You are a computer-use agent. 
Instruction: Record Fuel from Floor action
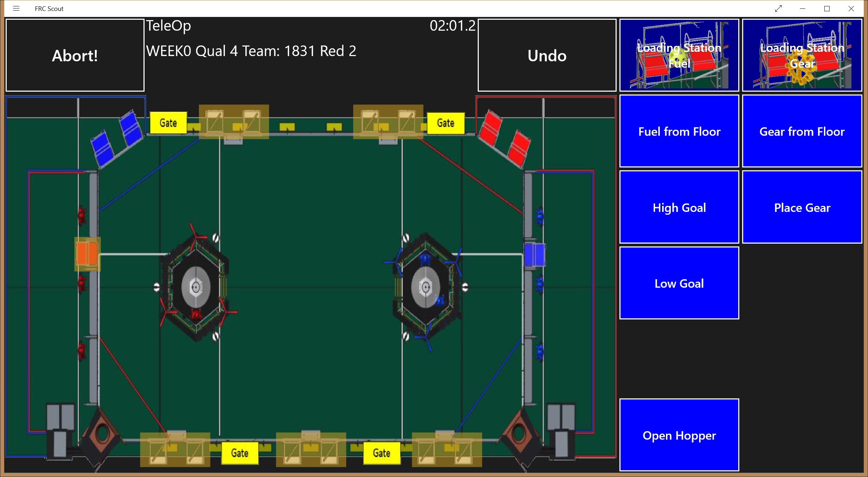pos(679,132)
